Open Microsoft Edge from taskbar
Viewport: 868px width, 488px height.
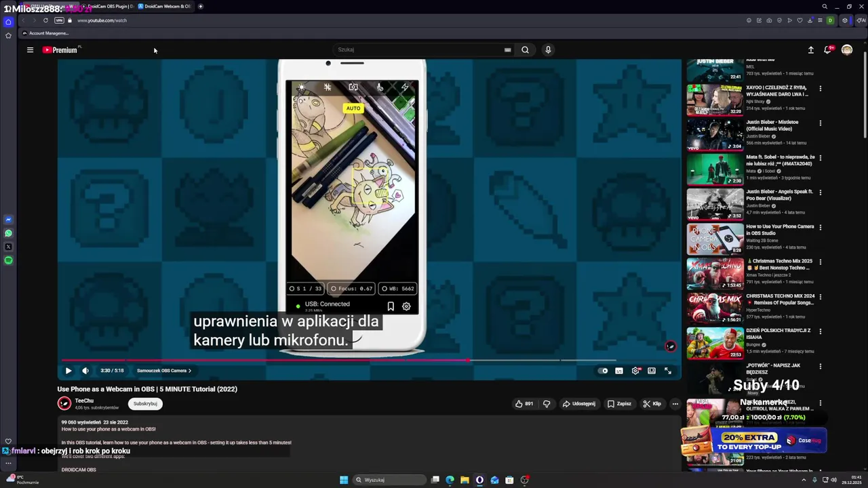[450, 480]
